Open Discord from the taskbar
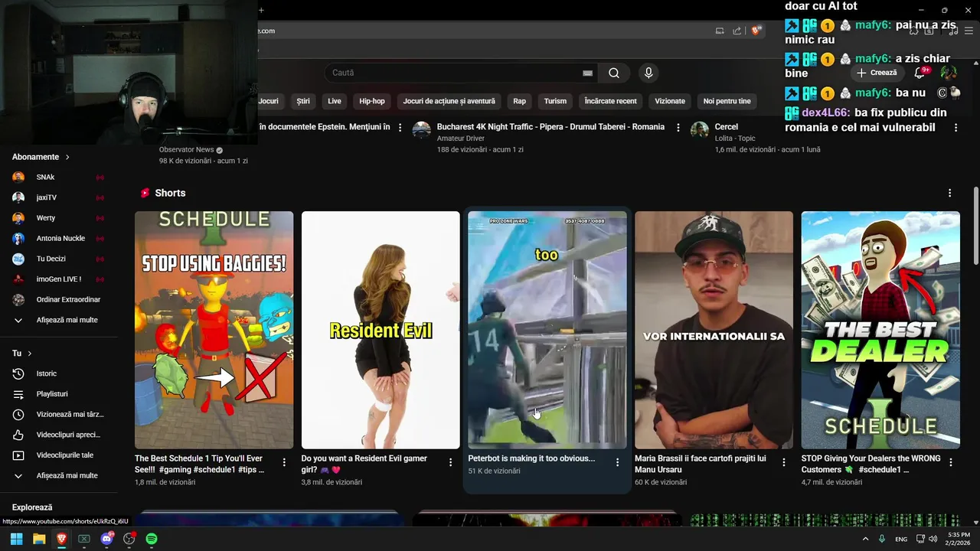The width and height of the screenshot is (980, 551). [x=106, y=539]
